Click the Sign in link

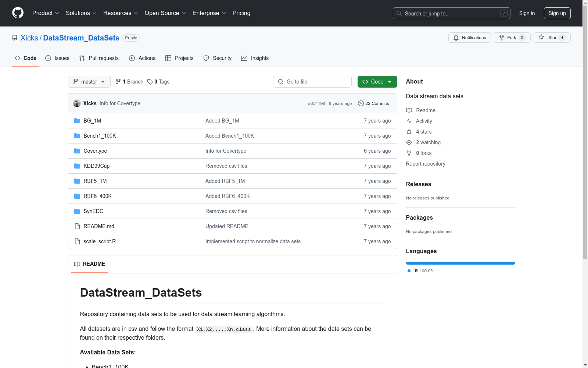tap(527, 13)
